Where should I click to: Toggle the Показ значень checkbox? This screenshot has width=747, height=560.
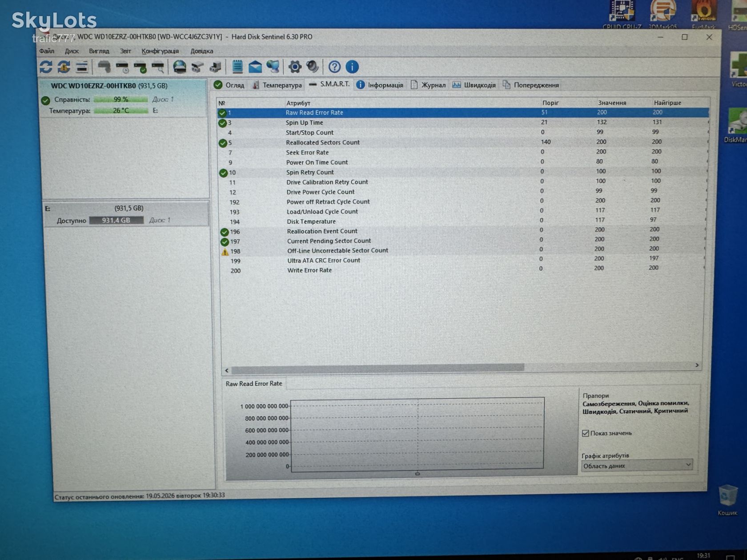tap(586, 433)
